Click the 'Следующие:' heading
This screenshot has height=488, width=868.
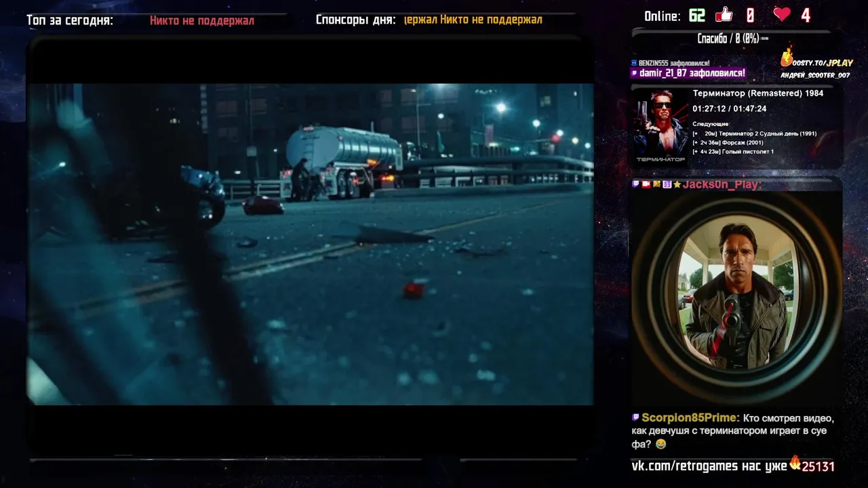[x=711, y=124]
